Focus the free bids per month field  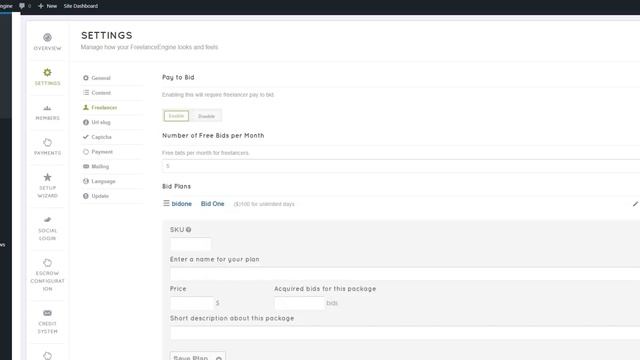click(x=401, y=166)
